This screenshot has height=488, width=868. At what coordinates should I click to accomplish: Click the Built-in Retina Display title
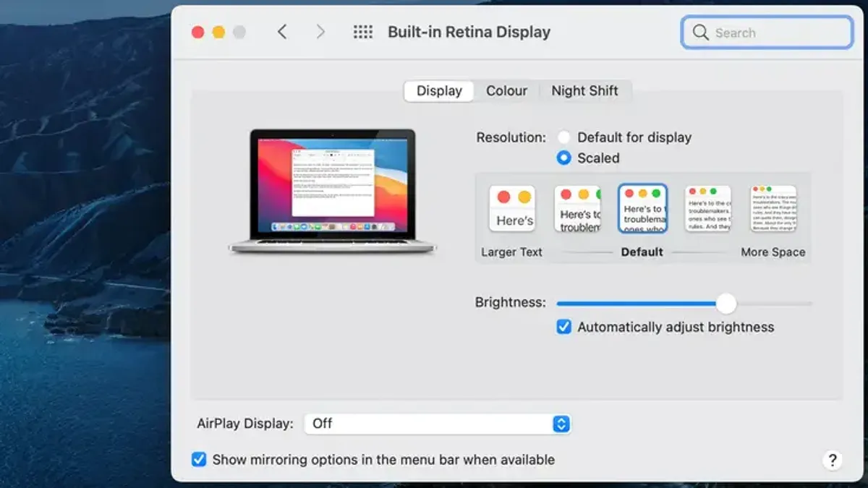click(x=469, y=32)
